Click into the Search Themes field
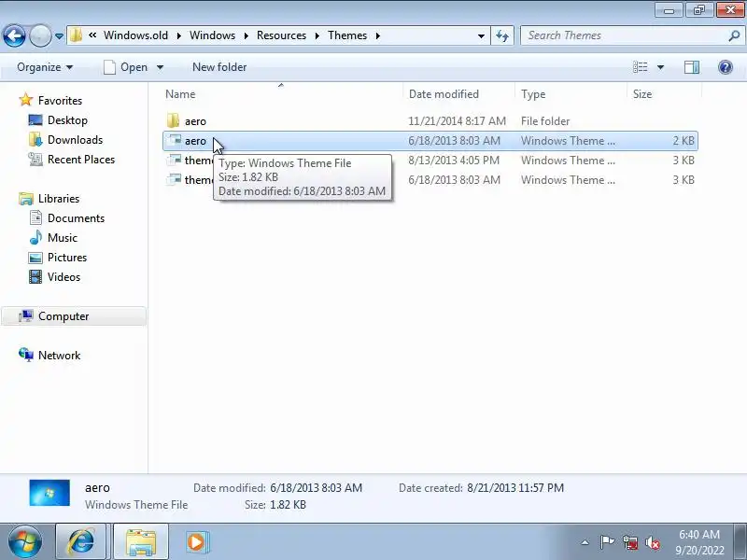This screenshot has width=747, height=560. [x=624, y=35]
